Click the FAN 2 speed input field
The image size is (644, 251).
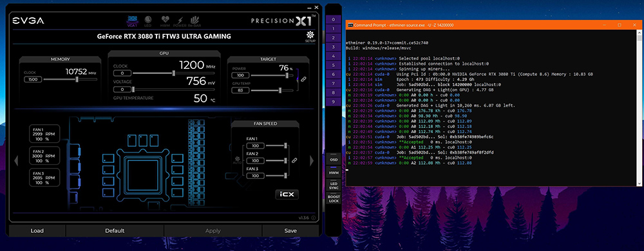pyautogui.click(x=256, y=161)
